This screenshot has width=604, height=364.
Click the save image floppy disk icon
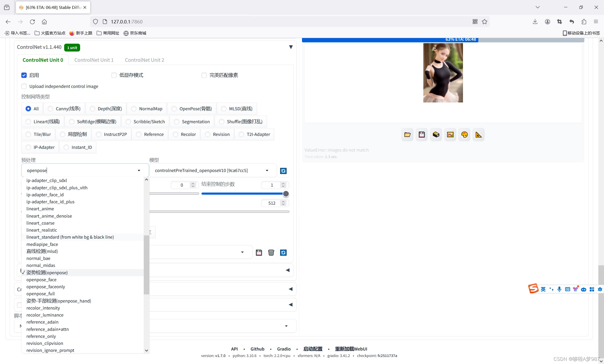pyautogui.click(x=422, y=135)
